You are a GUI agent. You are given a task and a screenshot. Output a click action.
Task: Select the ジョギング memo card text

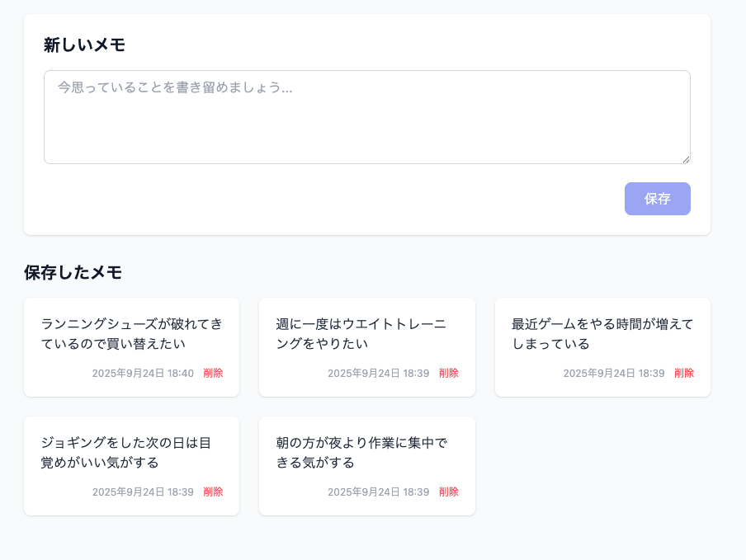point(126,453)
